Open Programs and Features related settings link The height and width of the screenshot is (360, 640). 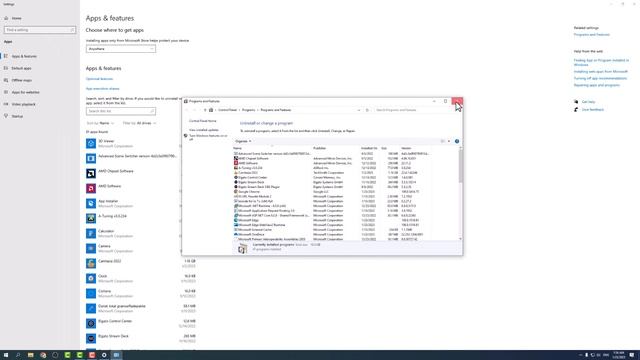(x=591, y=35)
